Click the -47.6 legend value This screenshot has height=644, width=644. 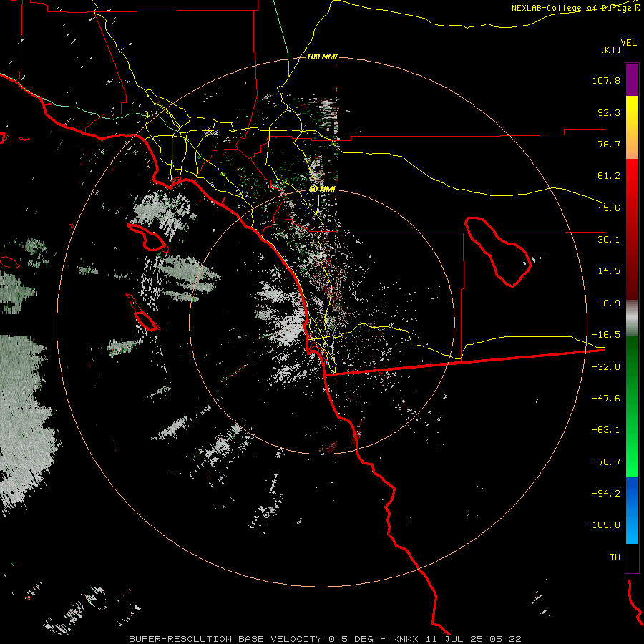click(x=606, y=399)
